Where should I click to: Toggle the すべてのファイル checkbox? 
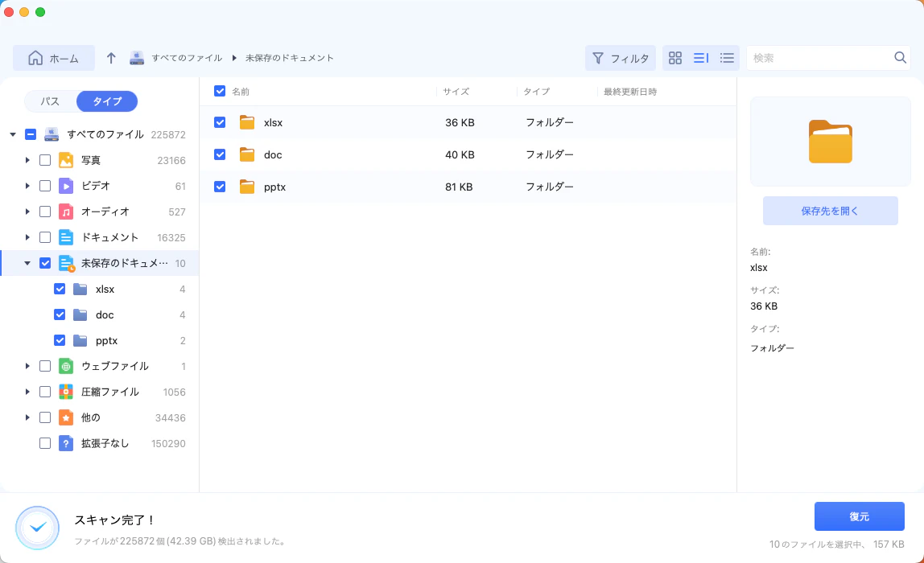pyautogui.click(x=31, y=134)
